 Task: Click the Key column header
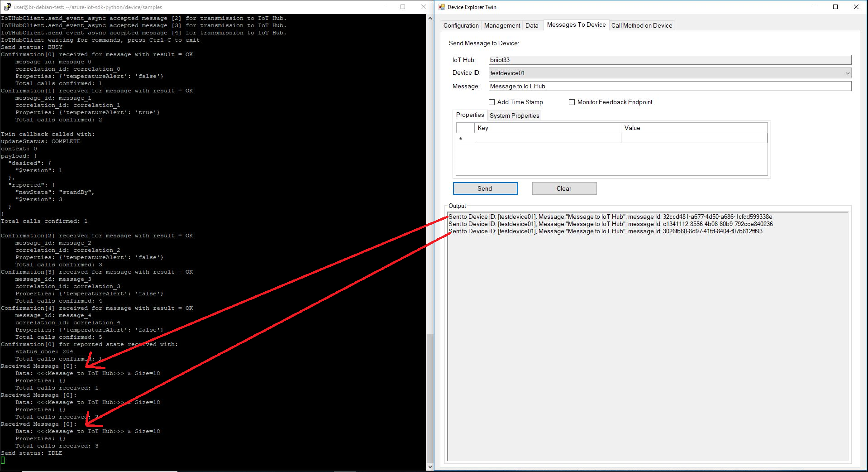(548, 128)
